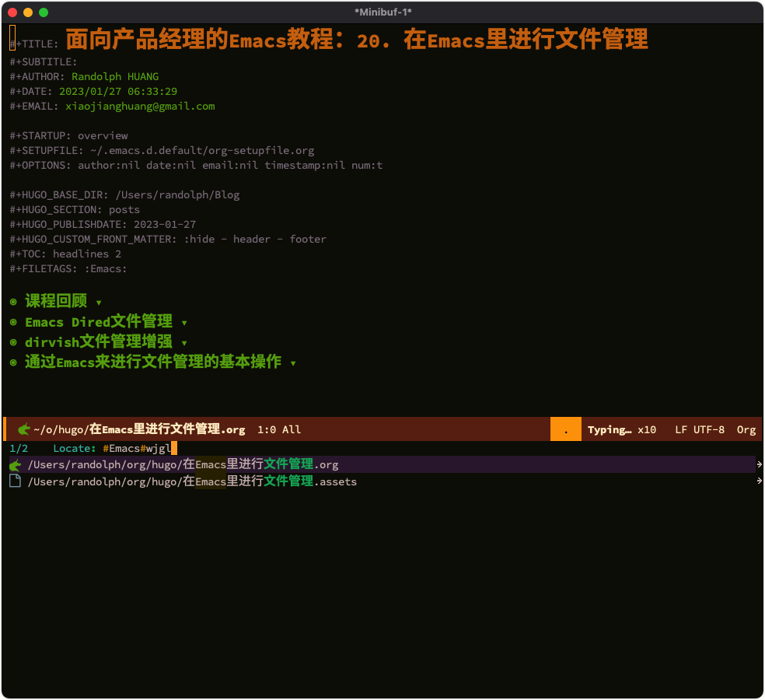Click the author name Randolph HUANG
This screenshot has height=700, width=765.
tap(115, 77)
